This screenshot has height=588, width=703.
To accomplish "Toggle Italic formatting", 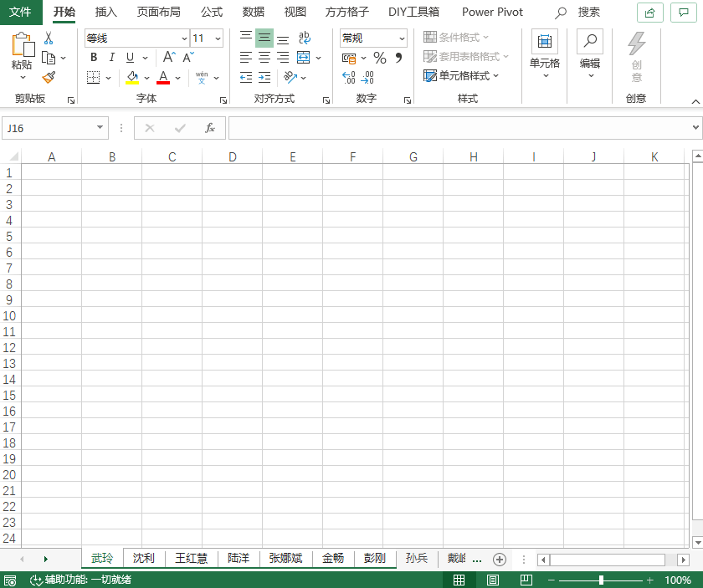I will [x=112, y=58].
